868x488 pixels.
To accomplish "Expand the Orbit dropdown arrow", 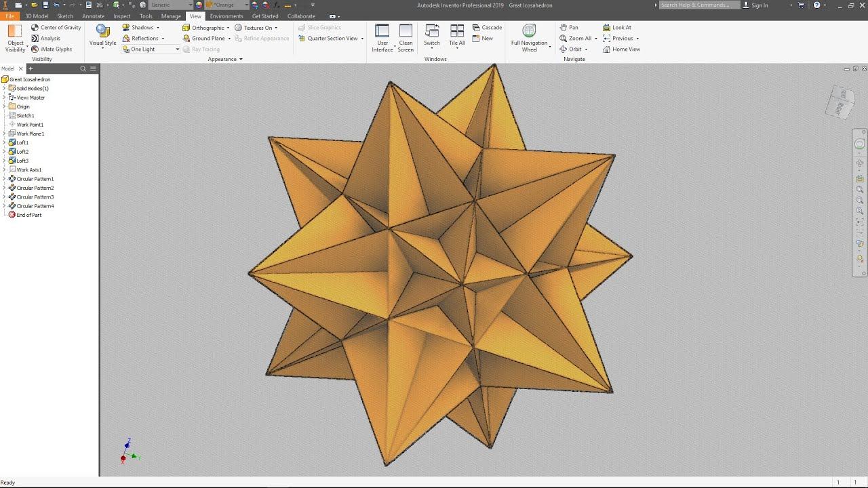I will coord(587,49).
